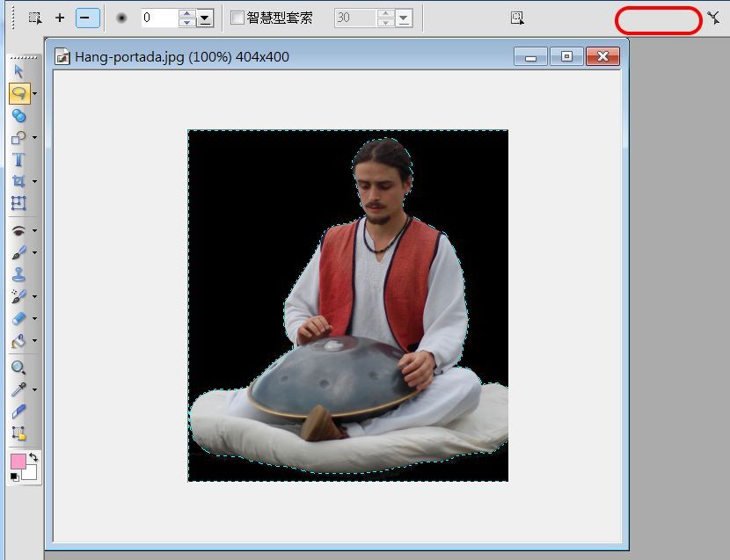Select the Remove Red Eye tool
The height and width of the screenshot is (560, 730).
click(18, 230)
